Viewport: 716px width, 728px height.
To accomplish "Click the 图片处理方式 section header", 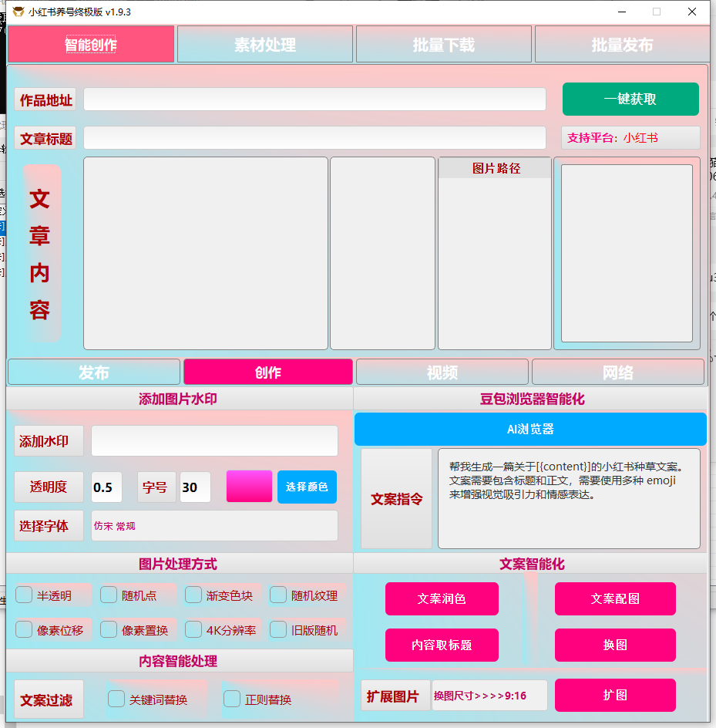I will [x=178, y=564].
